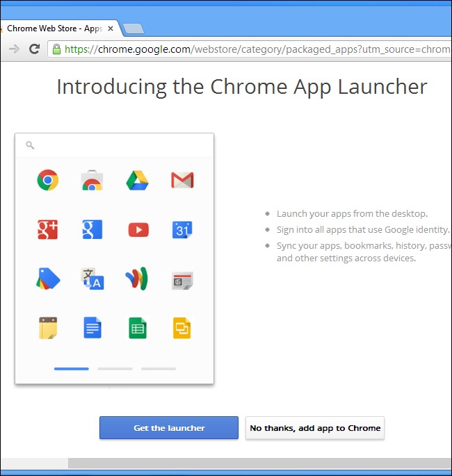Viewport: 452px width, 476px height.
Task: Open the Chrome browser icon in launcher
Action: [48, 180]
